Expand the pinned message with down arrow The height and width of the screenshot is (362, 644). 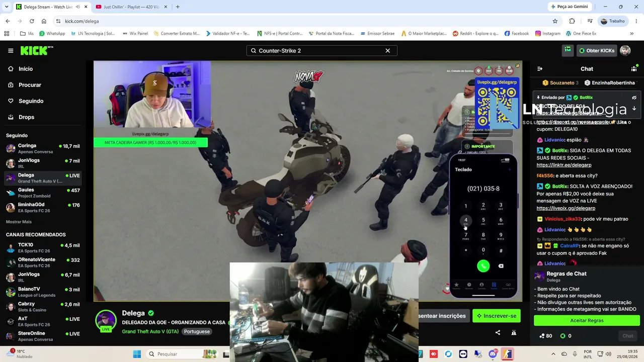point(634,108)
